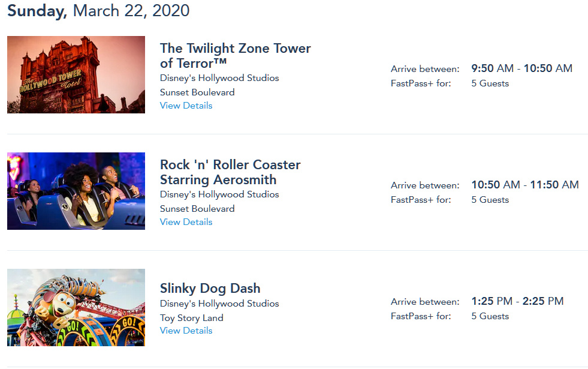Select the 9:50 AM - 10:50 AM arrival window
588x369 pixels.
coord(521,68)
